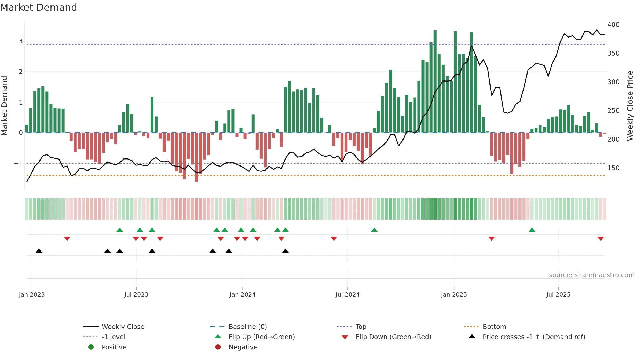Click the Jul 2025 x-axis label
This screenshot has width=644, height=362.
click(x=558, y=294)
